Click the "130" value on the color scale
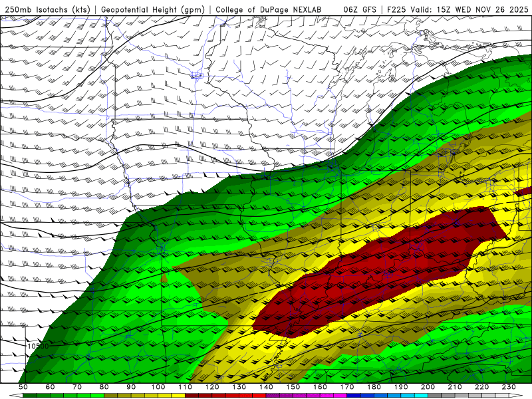Image resolution: width=532 pixels, height=399 pixels. pos(239,387)
